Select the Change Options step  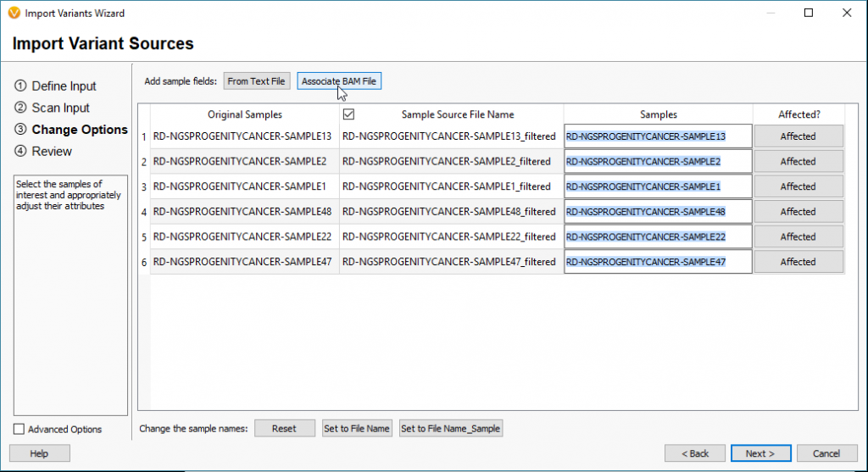tap(71, 130)
